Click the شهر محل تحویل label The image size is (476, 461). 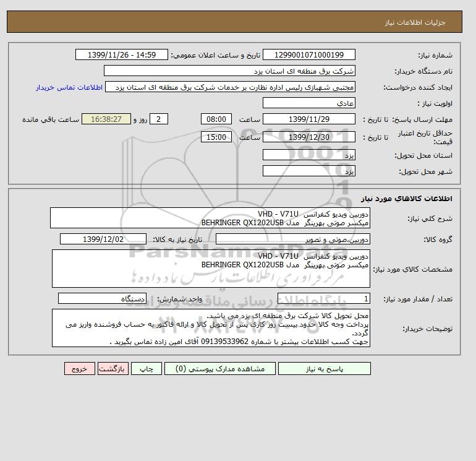425,171
